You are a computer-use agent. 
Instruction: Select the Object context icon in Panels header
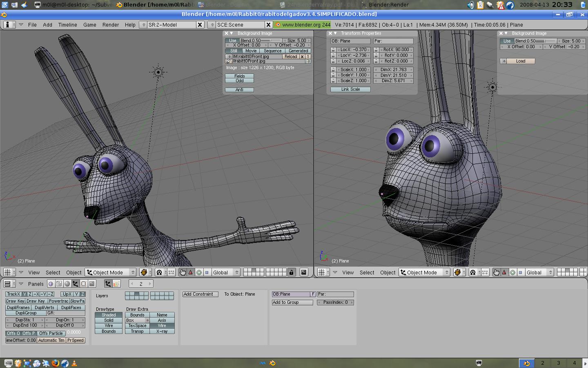point(76,284)
